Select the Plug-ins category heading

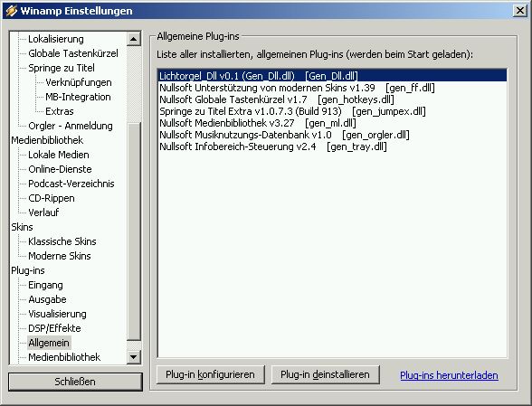click(x=28, y=270)
